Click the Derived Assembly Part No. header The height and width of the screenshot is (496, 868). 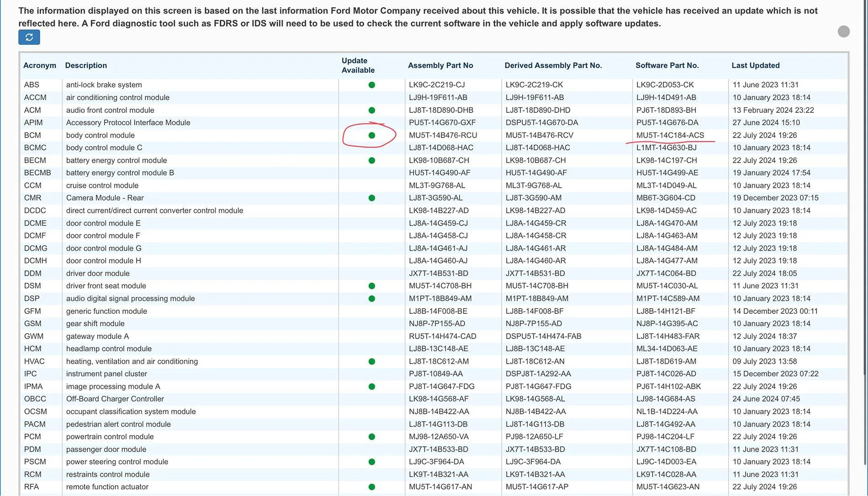[x=553, y=65]
